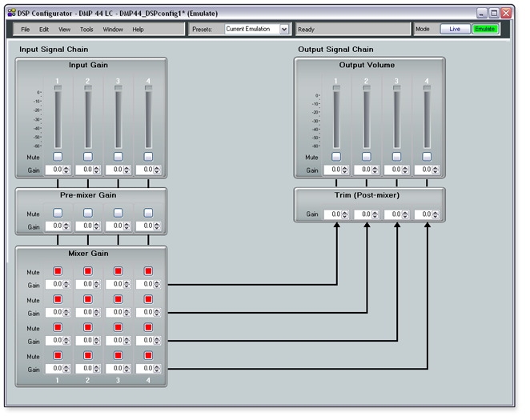Toggle Mixer Gain mute row 4 column 4
Viewport: 530px width, 420px height.
[x=148, y=356]
